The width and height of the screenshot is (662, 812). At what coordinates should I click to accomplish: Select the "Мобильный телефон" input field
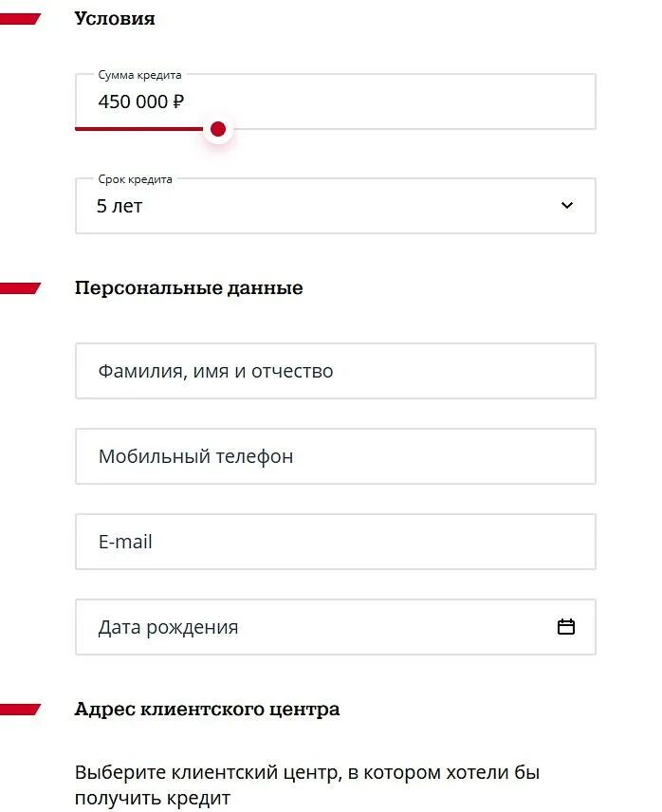[335, 456]
